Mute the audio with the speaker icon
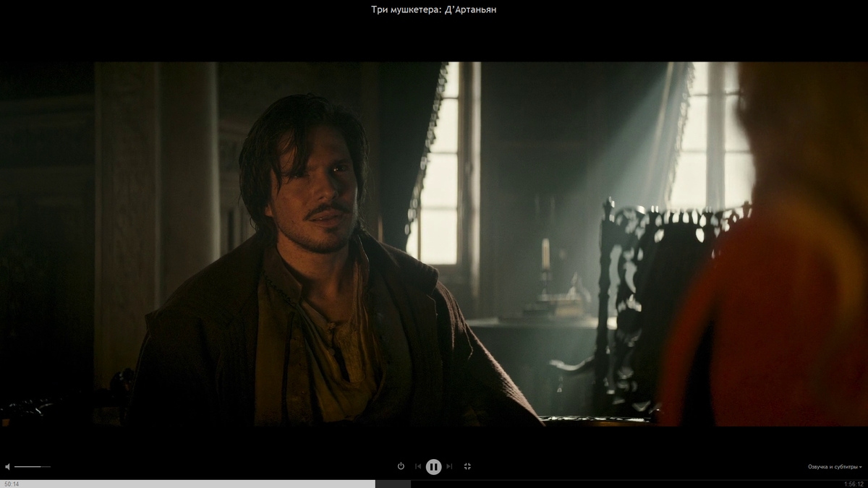868x488 pixels. 7,466
